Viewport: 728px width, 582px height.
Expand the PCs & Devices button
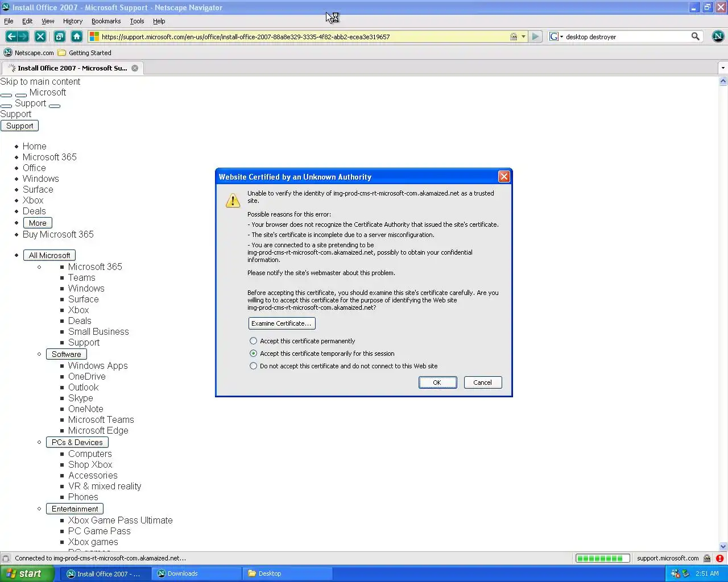point(77,442)
